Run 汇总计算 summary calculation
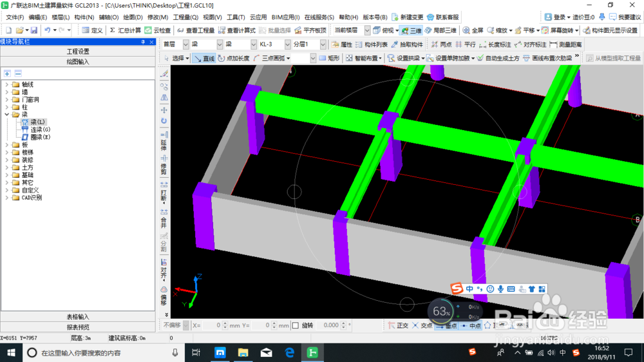 [x=126, y=30]
